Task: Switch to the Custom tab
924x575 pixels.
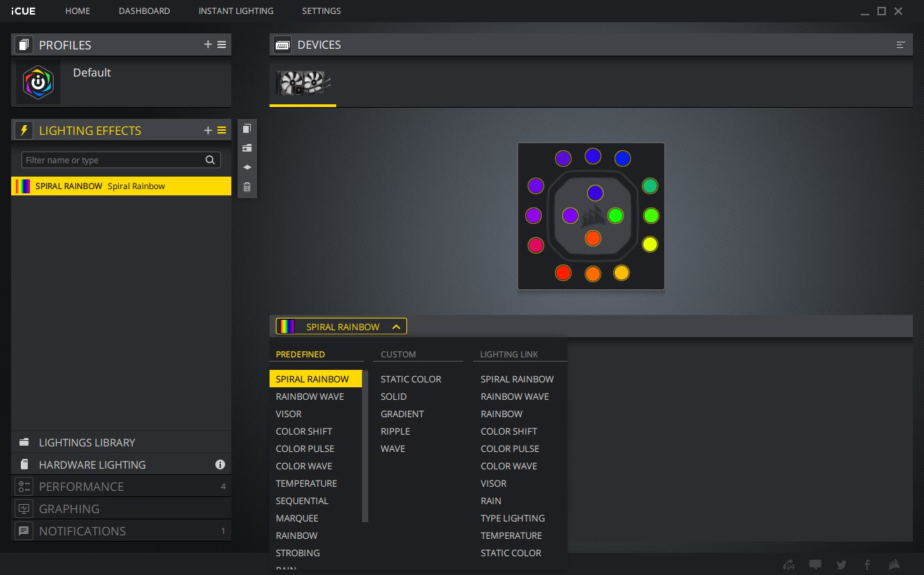Action: coord(399,355)
